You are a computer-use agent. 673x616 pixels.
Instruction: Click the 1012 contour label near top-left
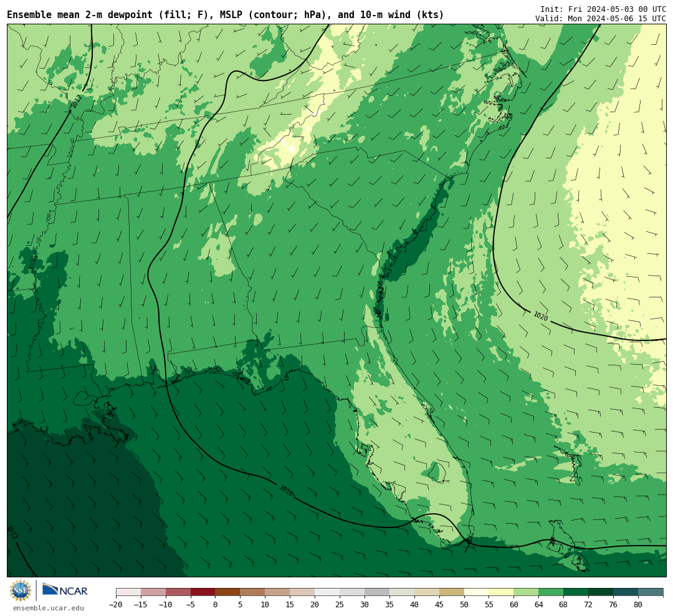click(x=76, y=102)
